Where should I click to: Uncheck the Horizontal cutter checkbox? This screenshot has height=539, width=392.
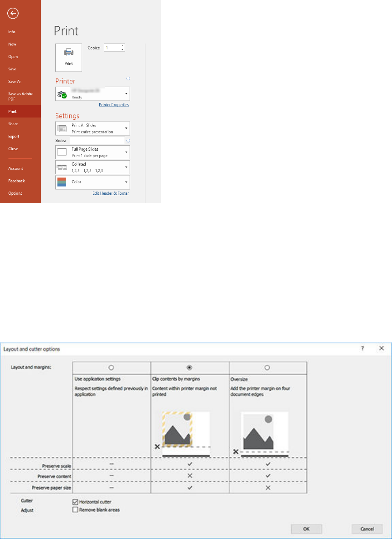click(75, 502)
